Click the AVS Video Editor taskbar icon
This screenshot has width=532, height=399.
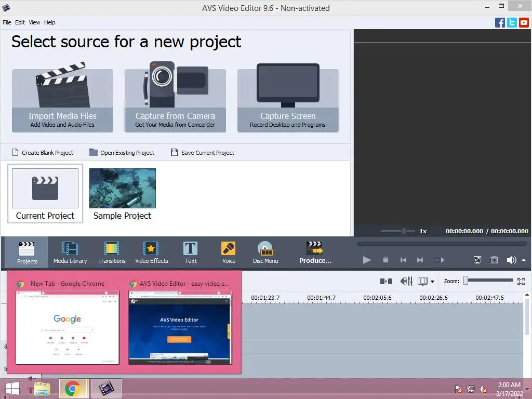click(107, 389)
